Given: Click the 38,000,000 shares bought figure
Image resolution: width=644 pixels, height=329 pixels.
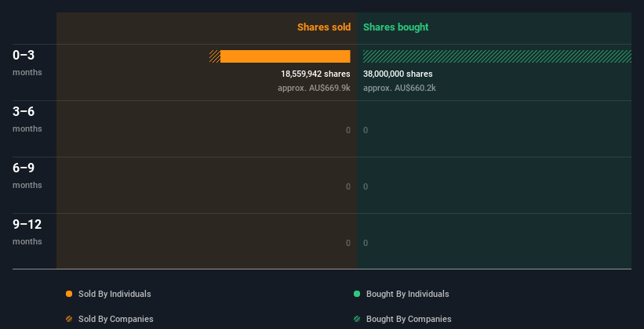Looking at the screenshot, I should pyautogui.click(x=398, y=74).
